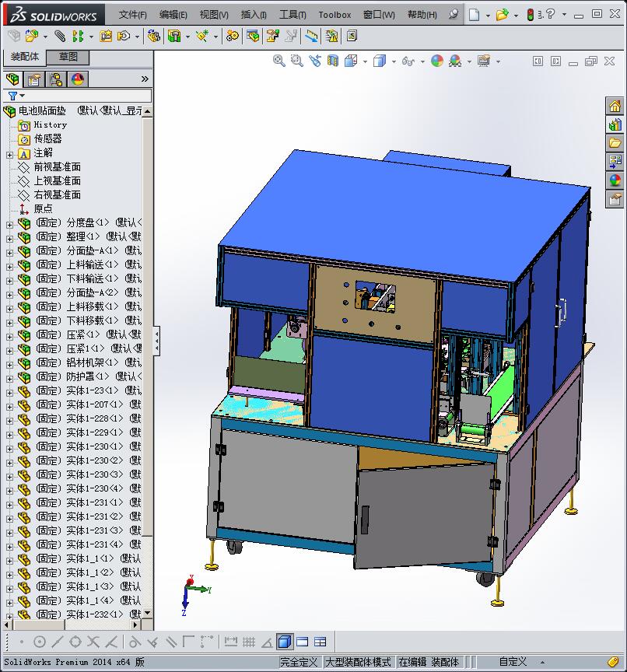Click the Interference Detection measure icon
The width and height of the screenshot is (627, 672).
click(x=312, y=37)
